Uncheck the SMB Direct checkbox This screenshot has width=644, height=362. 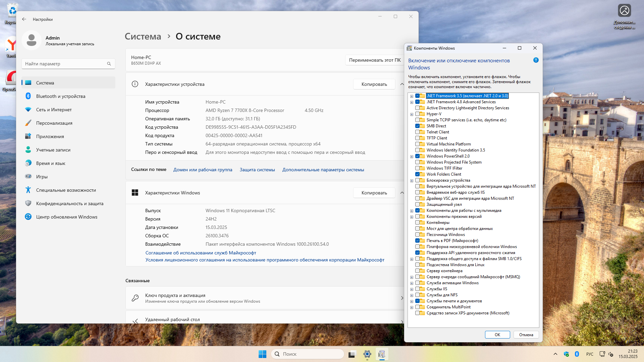(417, 126)
